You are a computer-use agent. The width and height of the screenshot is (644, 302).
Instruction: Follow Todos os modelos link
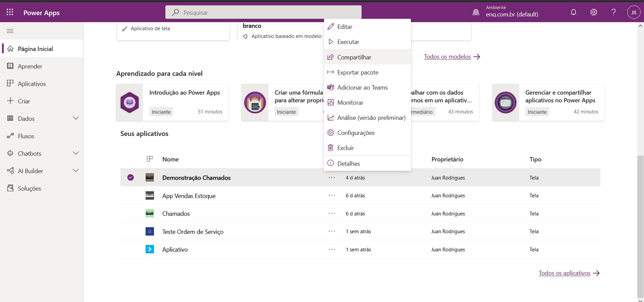(452, 57)
